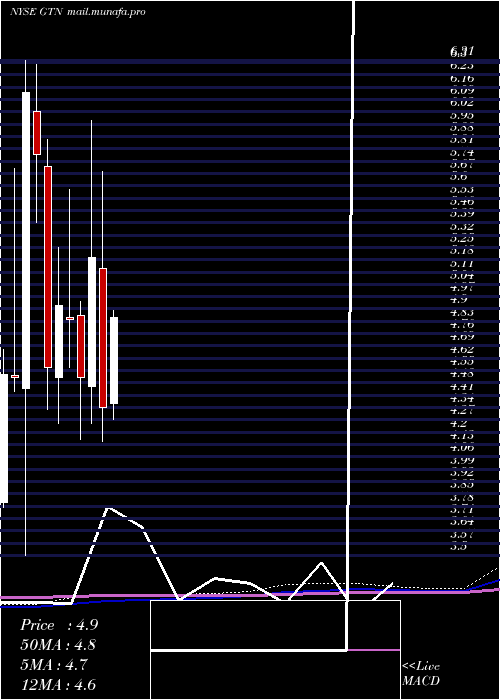Click the 5.11 price axis label
The height and width of the screenshot is (700, 500).
click(x=462, y=263)
